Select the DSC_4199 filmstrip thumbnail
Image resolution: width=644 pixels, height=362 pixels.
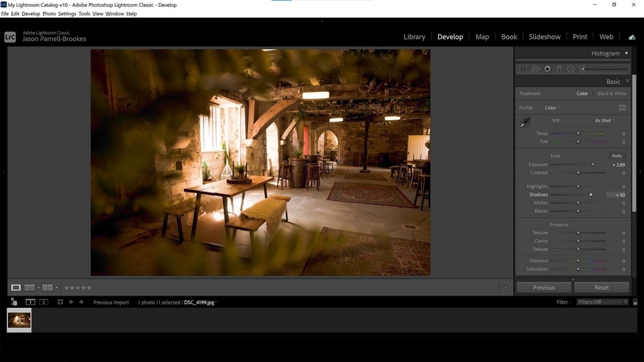[x=19, y=320]
